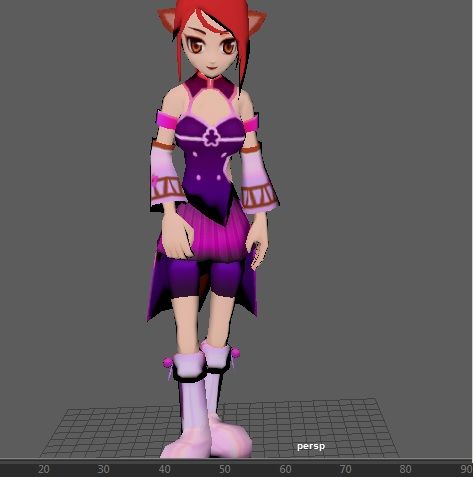Screen dimensions: 473x477
Task: Click the persp camera label
Action: click(x=311, y=446)
